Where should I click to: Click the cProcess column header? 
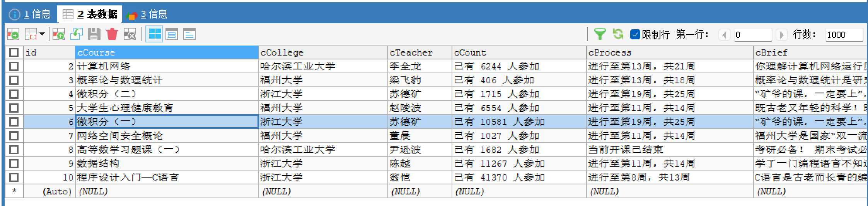670,52
